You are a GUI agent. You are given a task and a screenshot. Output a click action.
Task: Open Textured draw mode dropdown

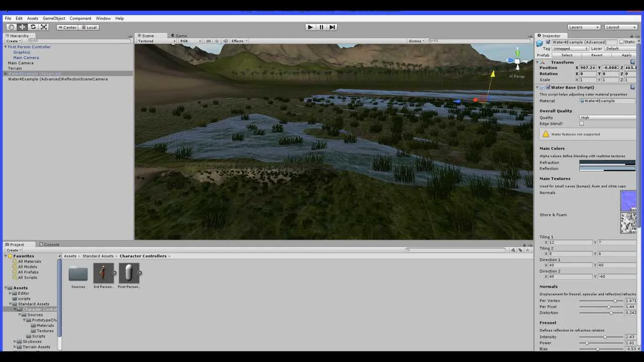[155, 41]
